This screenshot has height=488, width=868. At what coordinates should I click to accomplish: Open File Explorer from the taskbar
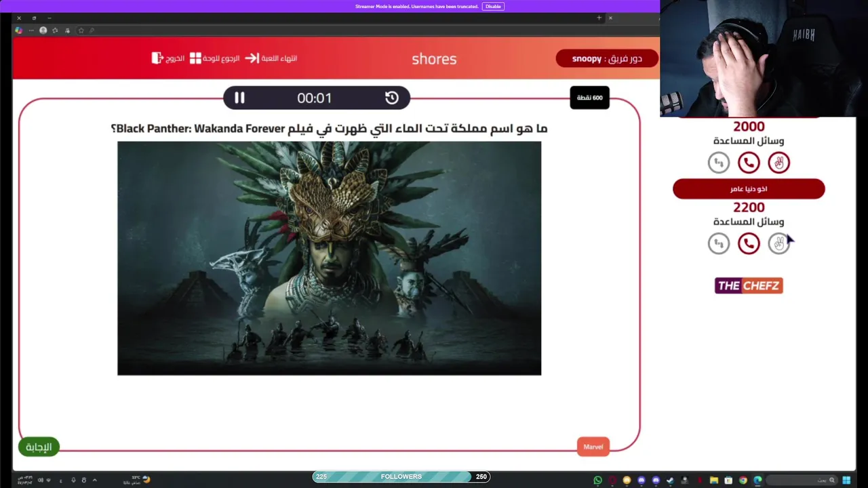(x=714, y=480)
